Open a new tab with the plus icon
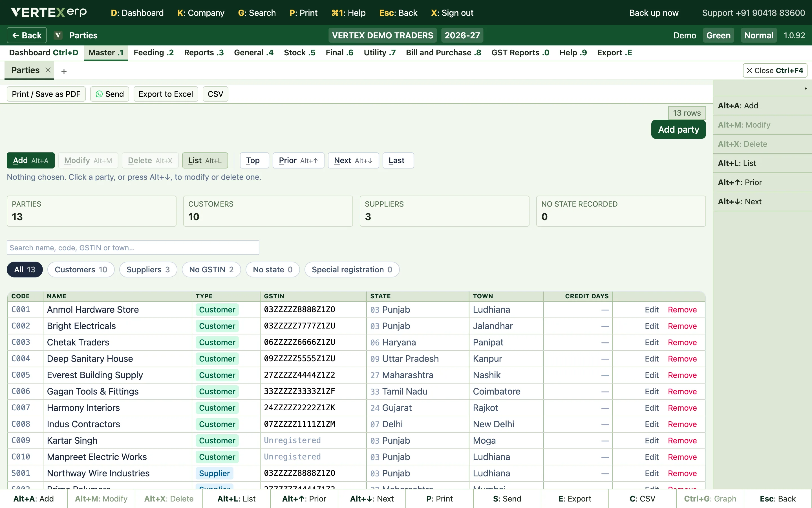This screenshot has width=812, height=508. [64, 71]
